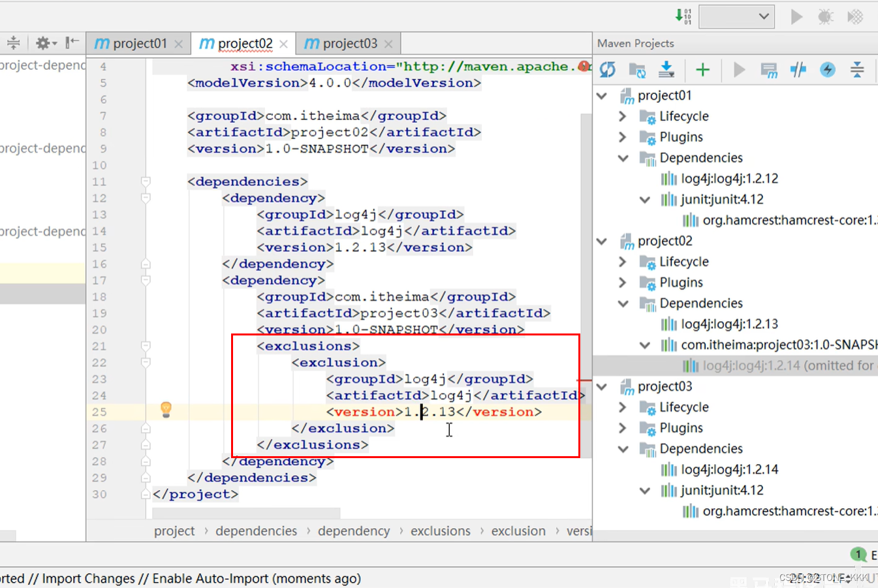Collapse project03 node in Maven tree
878x588 pixels.
coord(603,387)
